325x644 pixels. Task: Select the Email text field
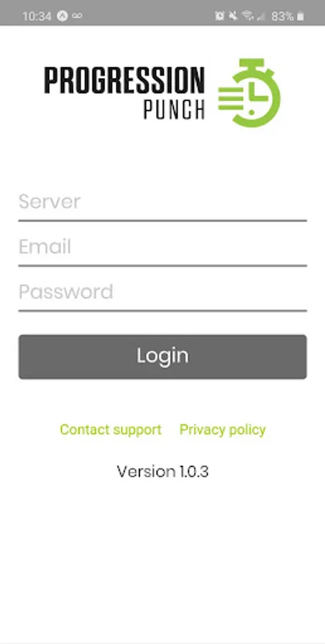162,248
